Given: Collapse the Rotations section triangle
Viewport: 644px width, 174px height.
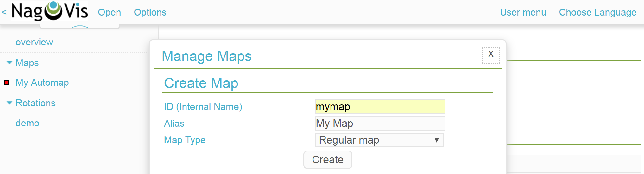Looking at the screenshot, I should 9,103.
